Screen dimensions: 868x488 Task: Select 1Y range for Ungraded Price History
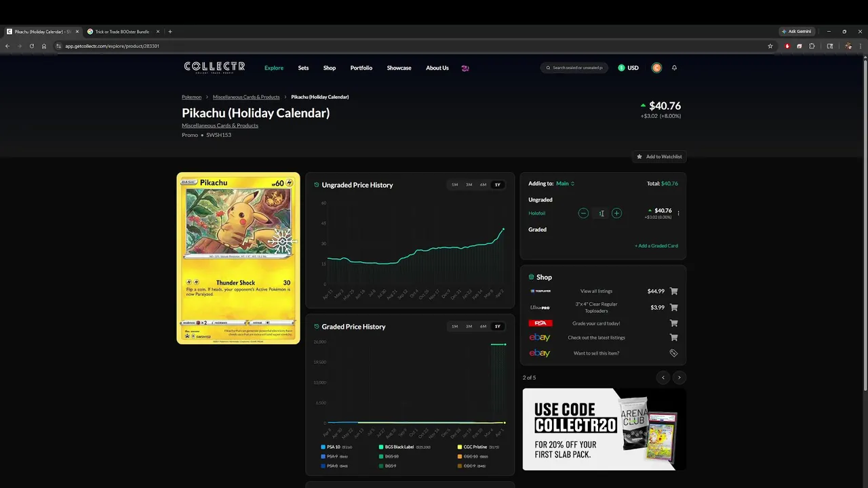click(497, 184)
